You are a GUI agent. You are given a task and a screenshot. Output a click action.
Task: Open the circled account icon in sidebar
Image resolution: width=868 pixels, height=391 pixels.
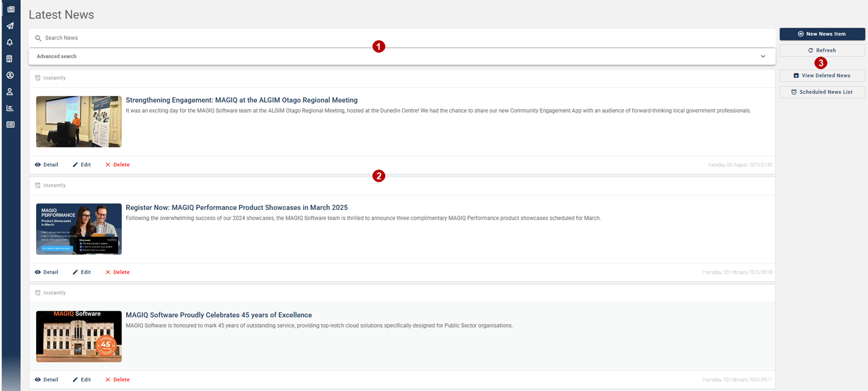[10, 75]
